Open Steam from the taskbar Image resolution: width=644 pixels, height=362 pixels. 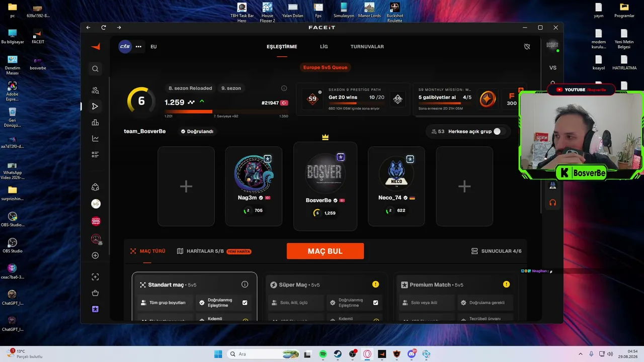pos(338,354)
